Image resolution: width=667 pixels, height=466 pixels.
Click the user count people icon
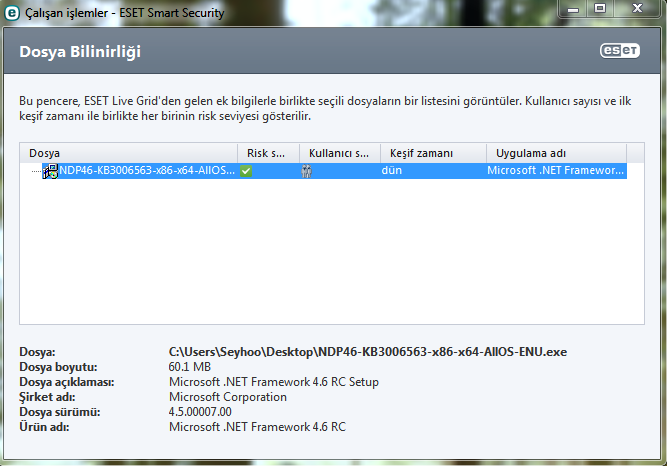tap(306, 171)
